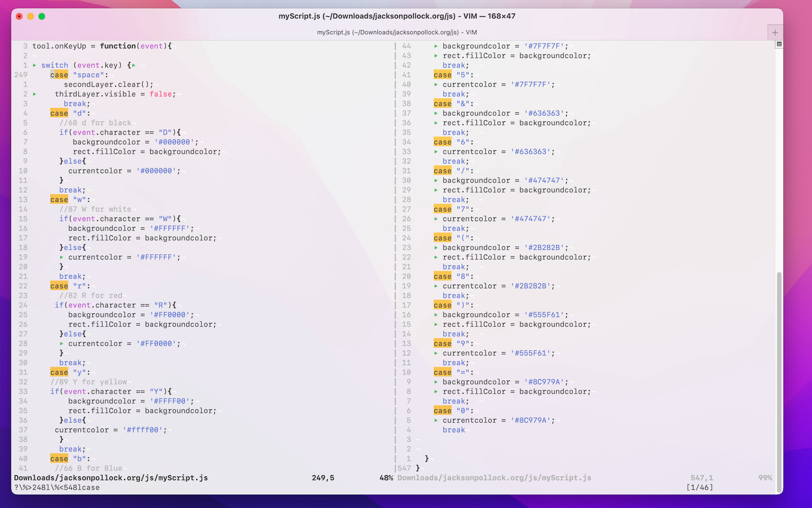
Task: Click the '48%' scroll percentage indicator
Action: tap(386, 478)
